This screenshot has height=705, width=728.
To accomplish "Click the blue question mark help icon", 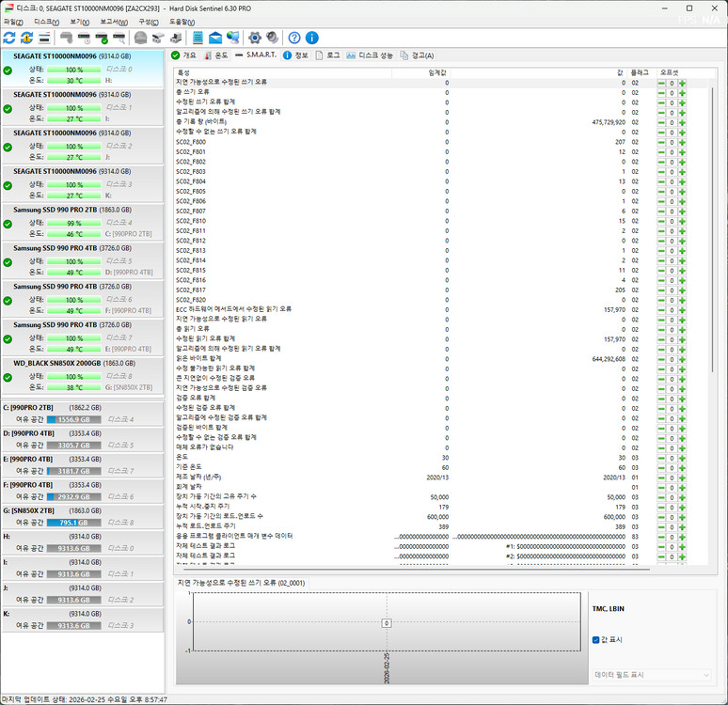I will click(x=294, y=38).
